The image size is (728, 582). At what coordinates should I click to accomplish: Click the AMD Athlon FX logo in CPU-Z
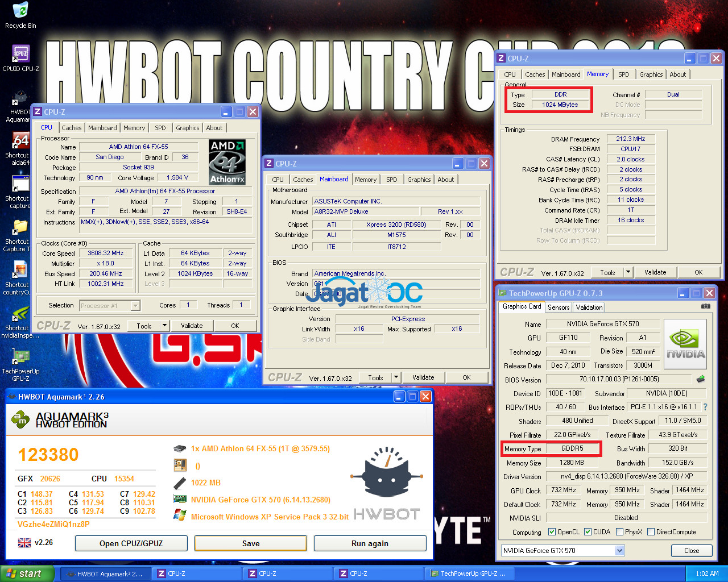227,162
